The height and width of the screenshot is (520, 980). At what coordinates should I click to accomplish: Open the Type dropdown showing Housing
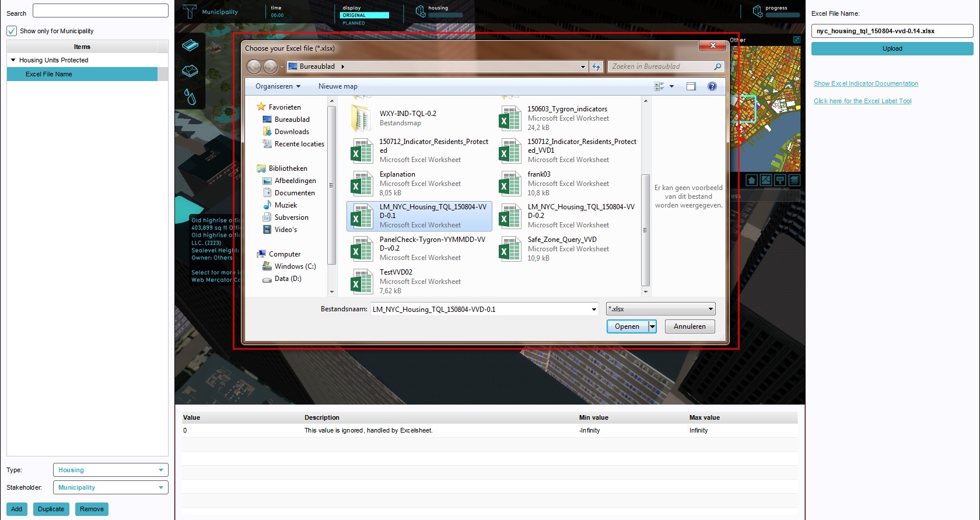[110, 470]
